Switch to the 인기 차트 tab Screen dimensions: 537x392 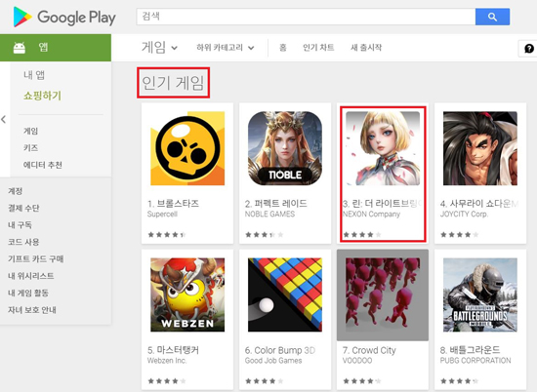pyautogui.click(x=318, y=47)
